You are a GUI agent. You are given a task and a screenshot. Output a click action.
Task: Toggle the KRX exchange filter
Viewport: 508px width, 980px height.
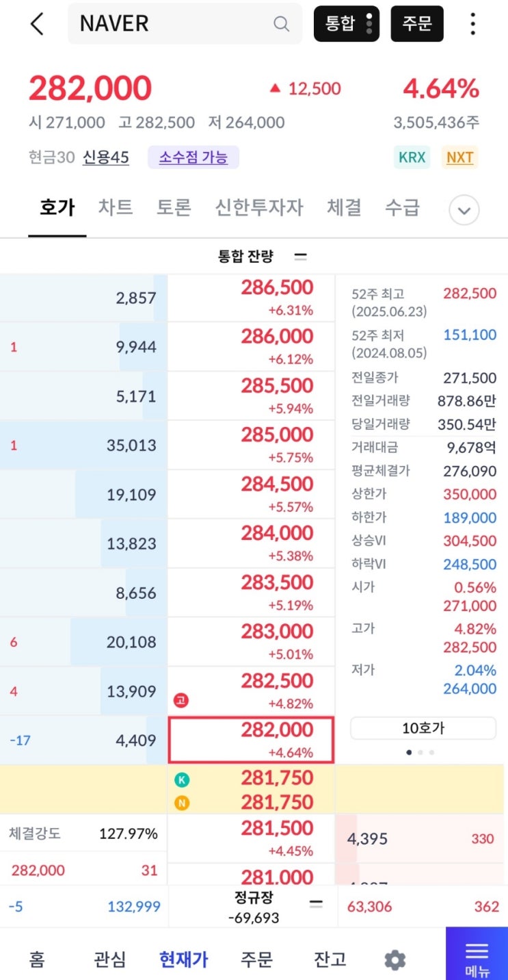click(412, 157)
